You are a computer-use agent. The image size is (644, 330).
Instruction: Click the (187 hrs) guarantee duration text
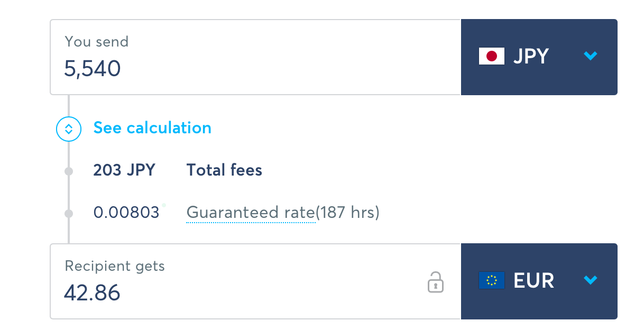[x=348, y=213]
